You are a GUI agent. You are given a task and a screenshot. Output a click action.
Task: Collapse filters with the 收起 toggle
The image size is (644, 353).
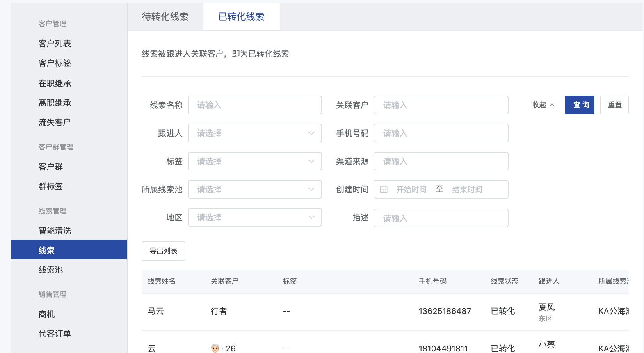pos(543,105)
